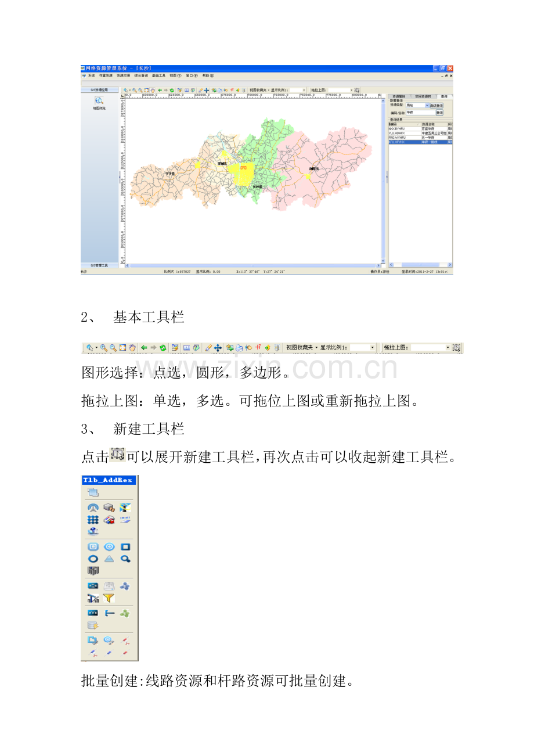Click zoom-out magnifier in enlarged basic toolbar
The width and height of the screenshot is (534, 756).
113,348
